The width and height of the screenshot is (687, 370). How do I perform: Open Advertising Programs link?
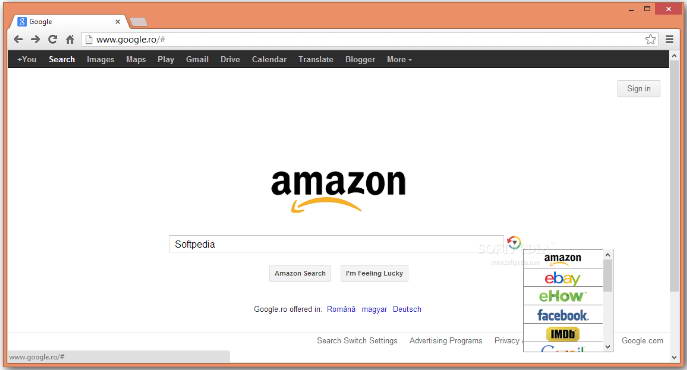pyautogui.click(x=446, y=341)
